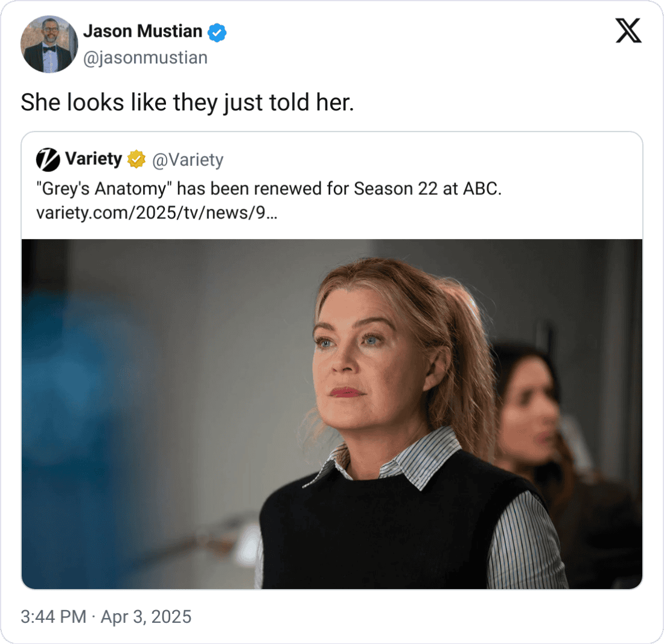
Task: Click the Variety logo avatar
Action: pos(49,159)
